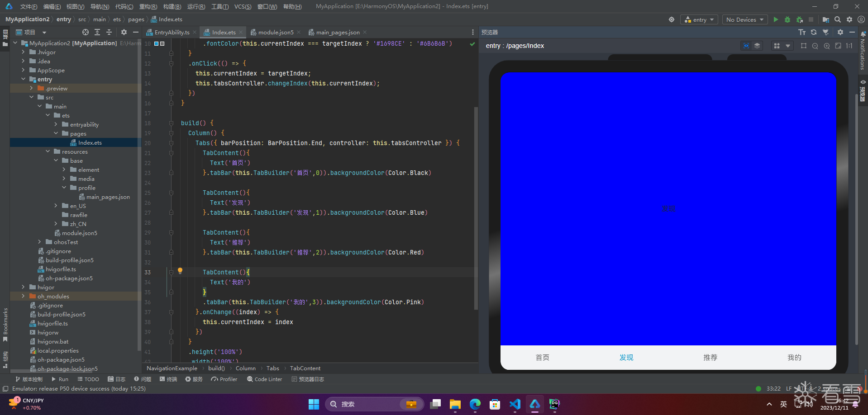
Task: Switch to main_pages.json editor tab
Action: tap(338, 32)
